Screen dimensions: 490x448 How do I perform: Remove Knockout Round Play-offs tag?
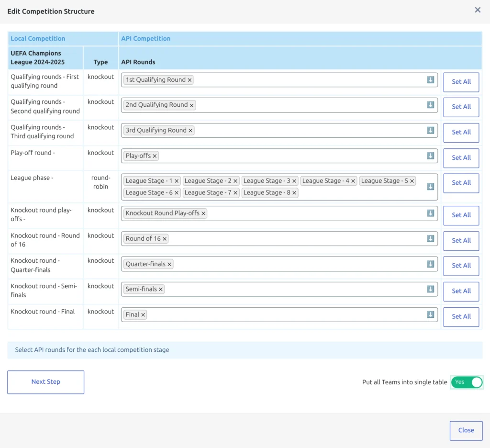tap(203, 213)
